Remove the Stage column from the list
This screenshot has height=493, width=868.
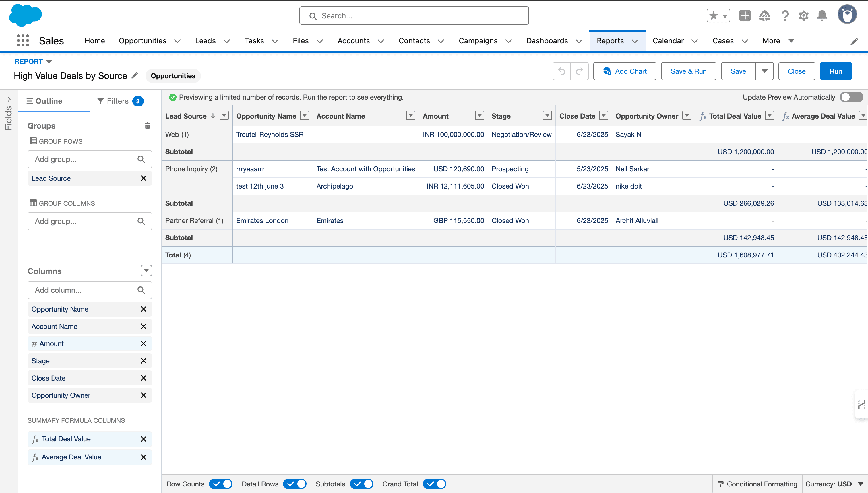pos(143,361)
